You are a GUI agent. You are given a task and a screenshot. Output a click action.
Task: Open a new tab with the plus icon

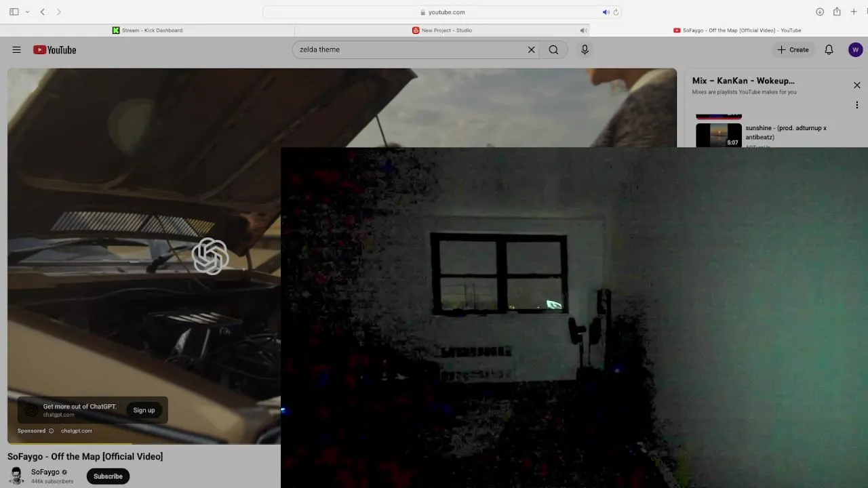point(854,12)
